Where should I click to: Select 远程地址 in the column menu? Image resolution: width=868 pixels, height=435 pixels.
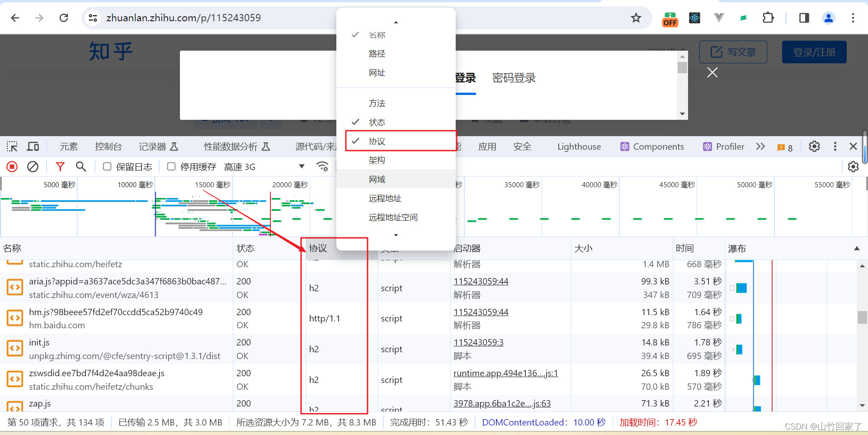396,198
